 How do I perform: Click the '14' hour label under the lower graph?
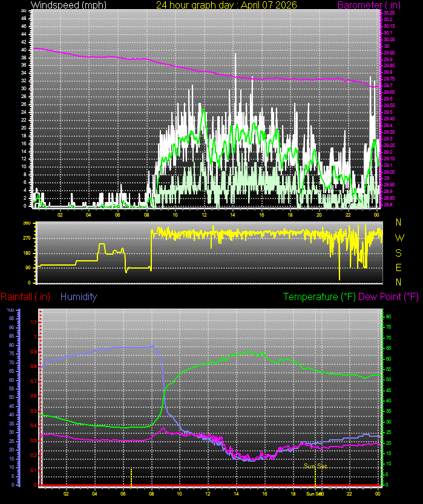point(236,493)
